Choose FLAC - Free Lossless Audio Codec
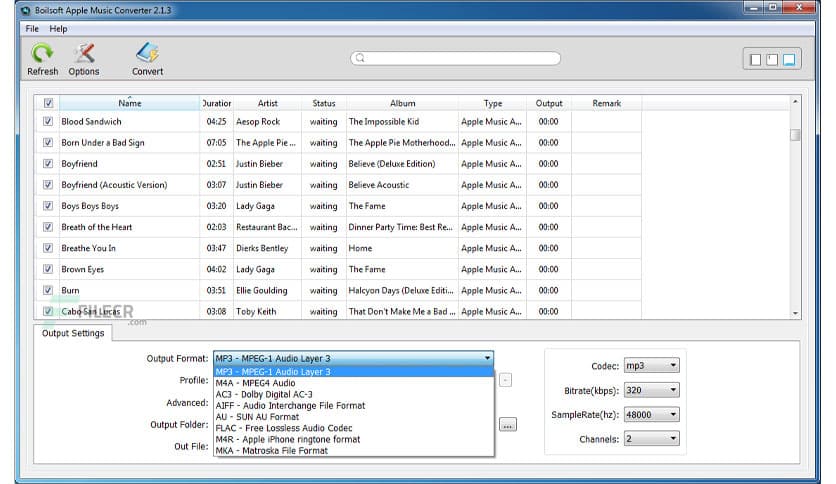Image resolution: width=836 pixels, height=484 pixels. pyautogui.click(x=353, y=428)
